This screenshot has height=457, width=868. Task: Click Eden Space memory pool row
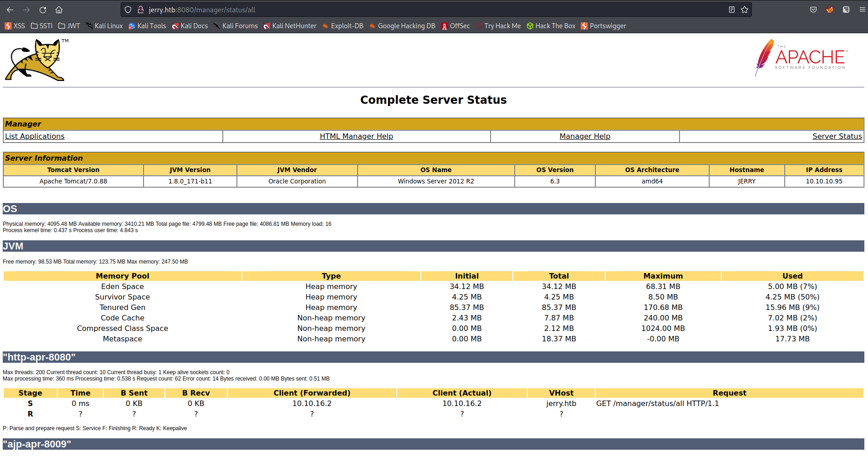tap(434, 286)
